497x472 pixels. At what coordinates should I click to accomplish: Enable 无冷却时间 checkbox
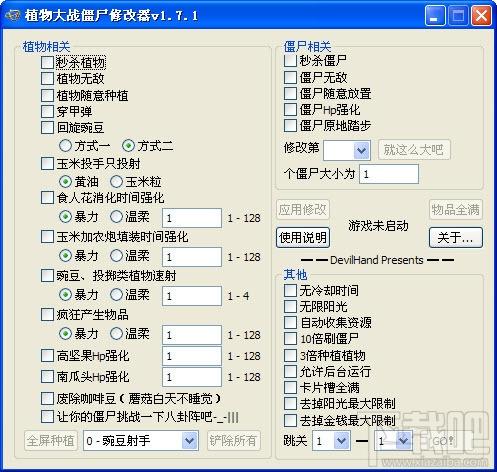[290, 290]
